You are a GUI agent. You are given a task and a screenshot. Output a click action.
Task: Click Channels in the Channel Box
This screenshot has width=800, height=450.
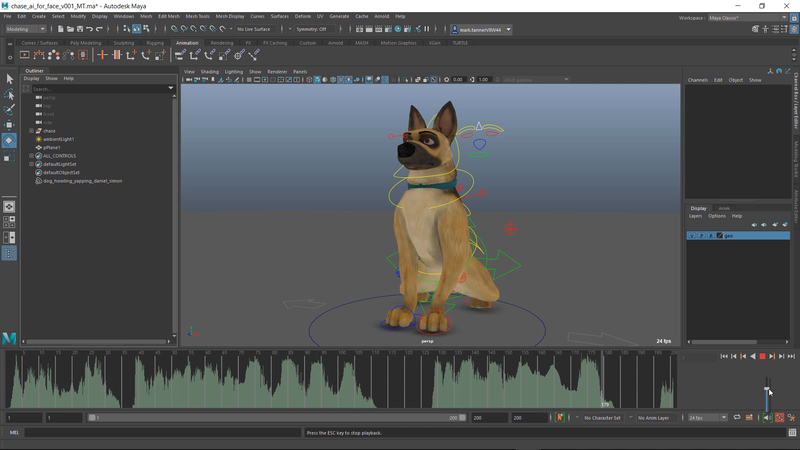[697, 80]
